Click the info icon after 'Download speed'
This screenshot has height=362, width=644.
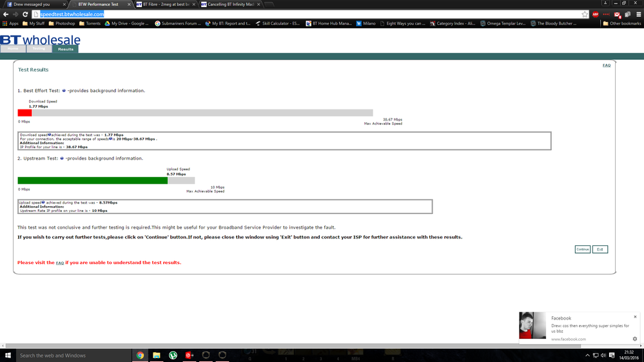(x=49, y=135)
